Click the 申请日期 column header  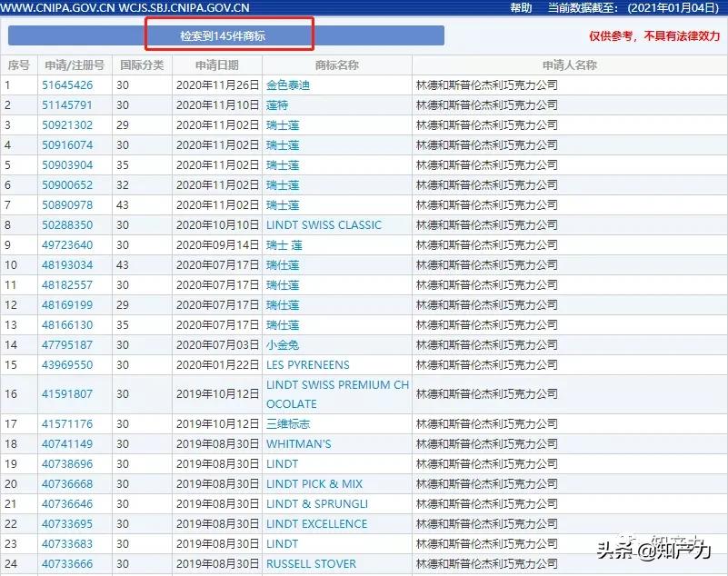[x=217, y=65]
